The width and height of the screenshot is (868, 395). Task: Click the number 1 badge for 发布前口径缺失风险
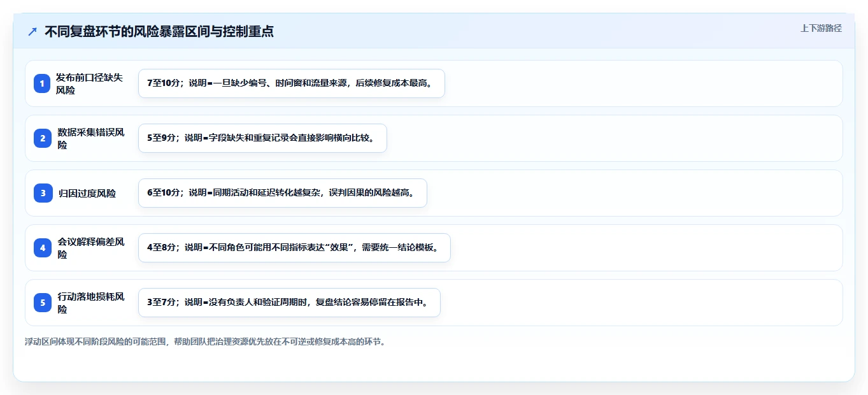[42, 83]
